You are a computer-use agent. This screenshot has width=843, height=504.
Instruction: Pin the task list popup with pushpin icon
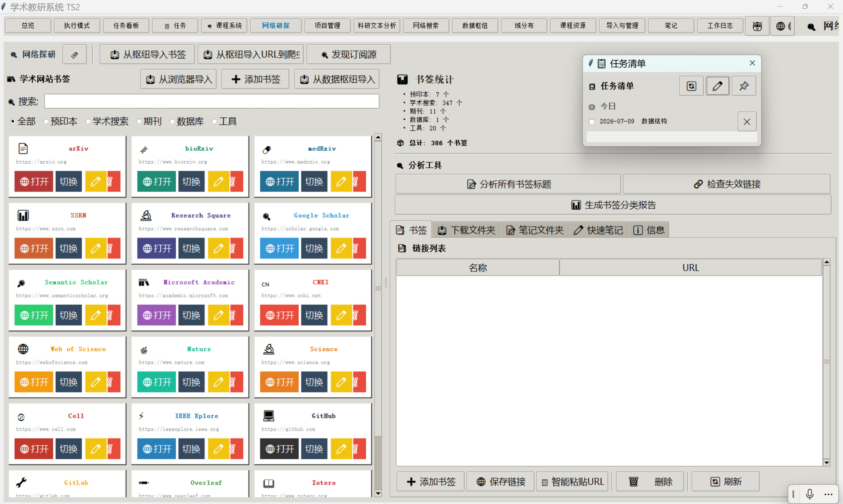point(744,86)
